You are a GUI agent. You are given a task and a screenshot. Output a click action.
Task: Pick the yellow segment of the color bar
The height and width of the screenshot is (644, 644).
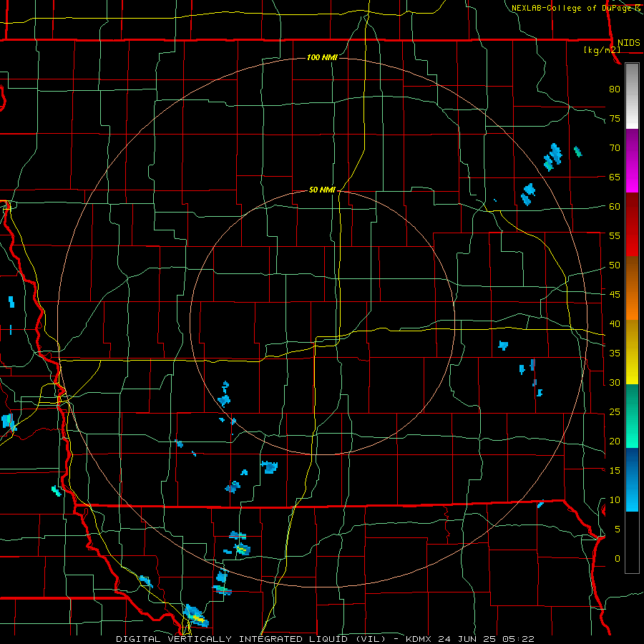coord(632,352)
